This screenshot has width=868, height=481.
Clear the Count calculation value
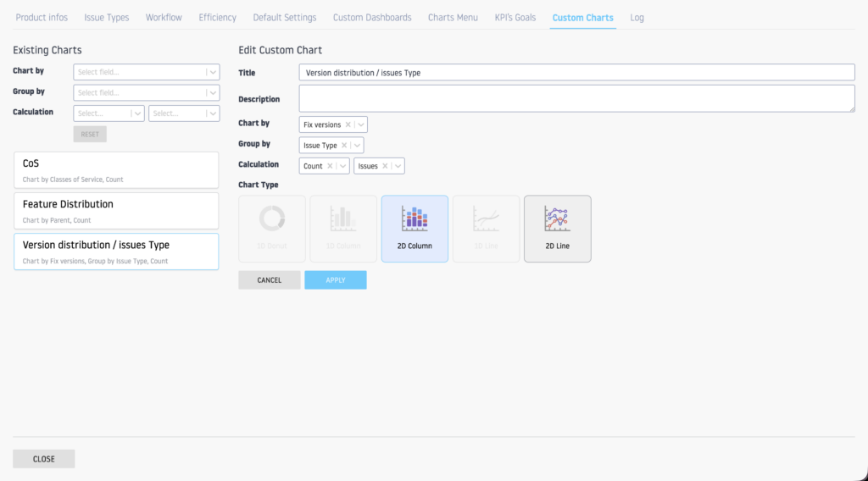click(x=330, y=166)
